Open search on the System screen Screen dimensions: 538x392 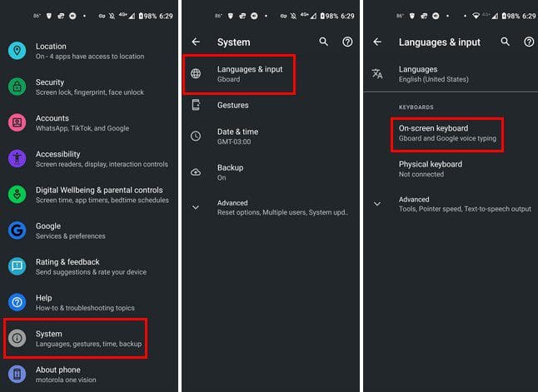(324, 42)
